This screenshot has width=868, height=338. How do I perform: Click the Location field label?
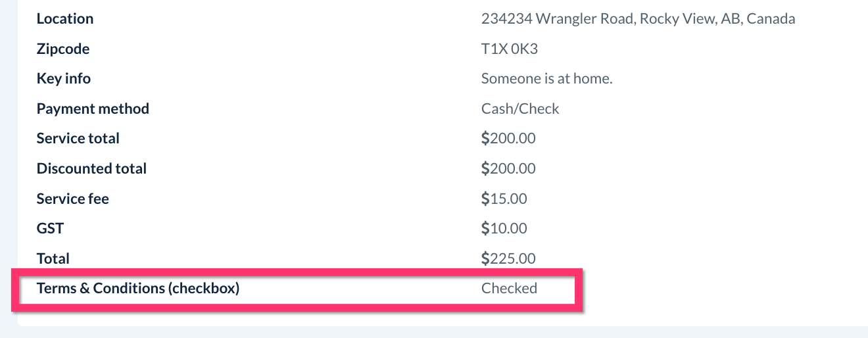pos(65,19)
